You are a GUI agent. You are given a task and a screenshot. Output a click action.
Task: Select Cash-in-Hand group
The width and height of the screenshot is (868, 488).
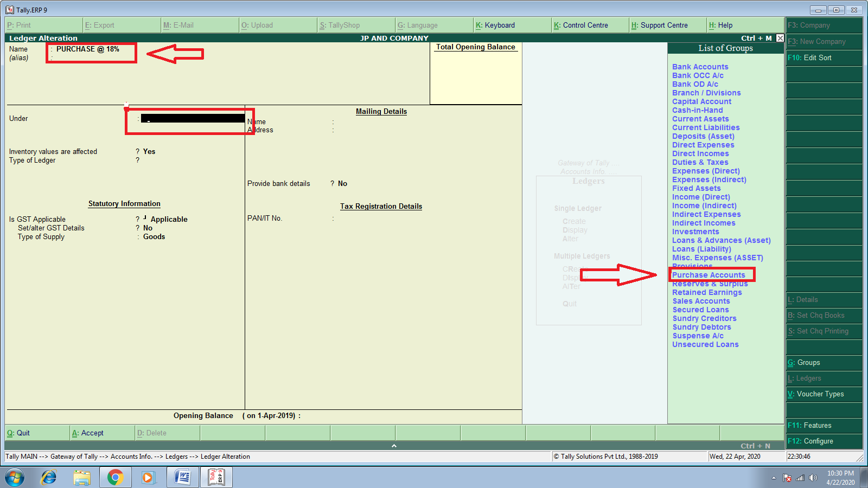tap(697, 110)
